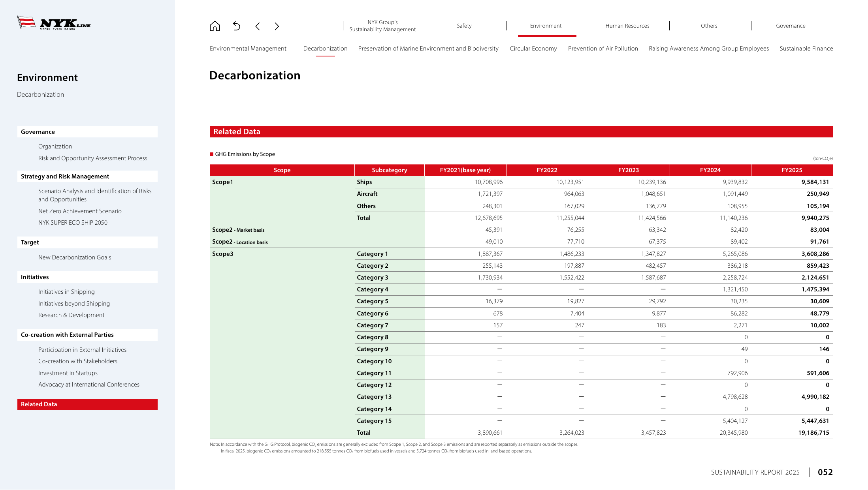Open NYK SUPER ECO SHIP 2050 link
The image size is (868, 490).
tap(73, 223)
